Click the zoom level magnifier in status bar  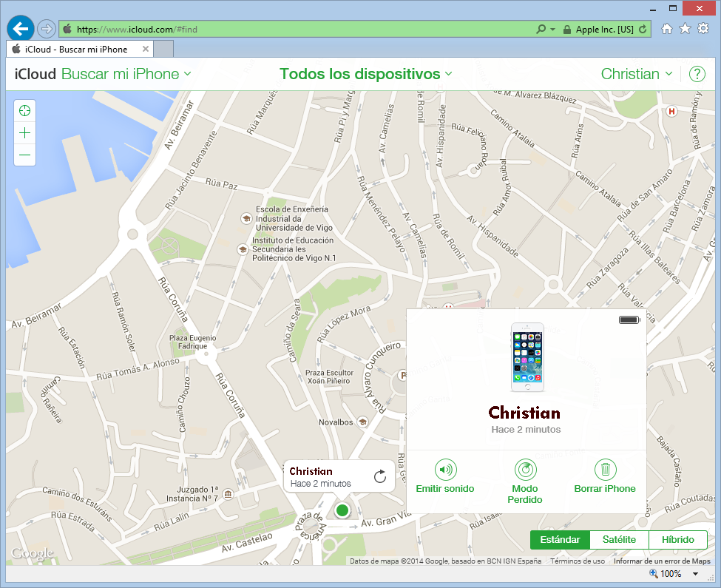[654, 573]
